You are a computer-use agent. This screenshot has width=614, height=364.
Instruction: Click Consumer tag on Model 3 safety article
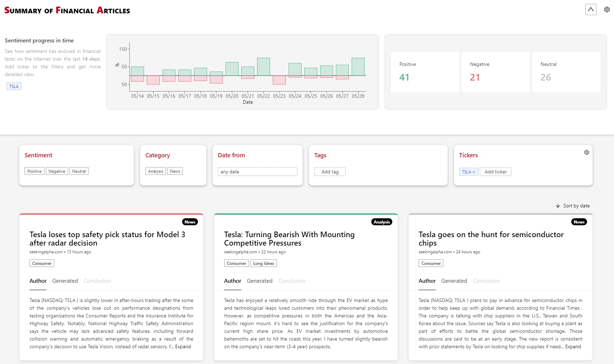pos(42,263)
